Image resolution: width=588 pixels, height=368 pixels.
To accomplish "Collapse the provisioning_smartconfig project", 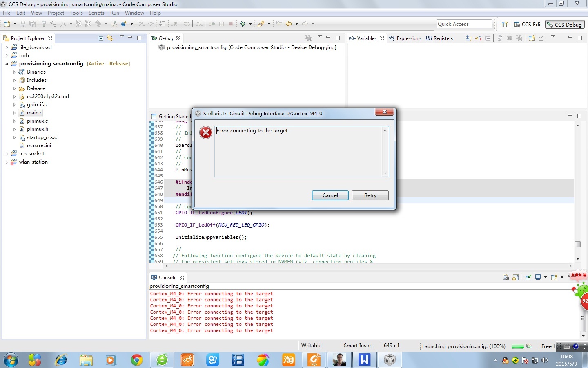I will click(7, 64).
